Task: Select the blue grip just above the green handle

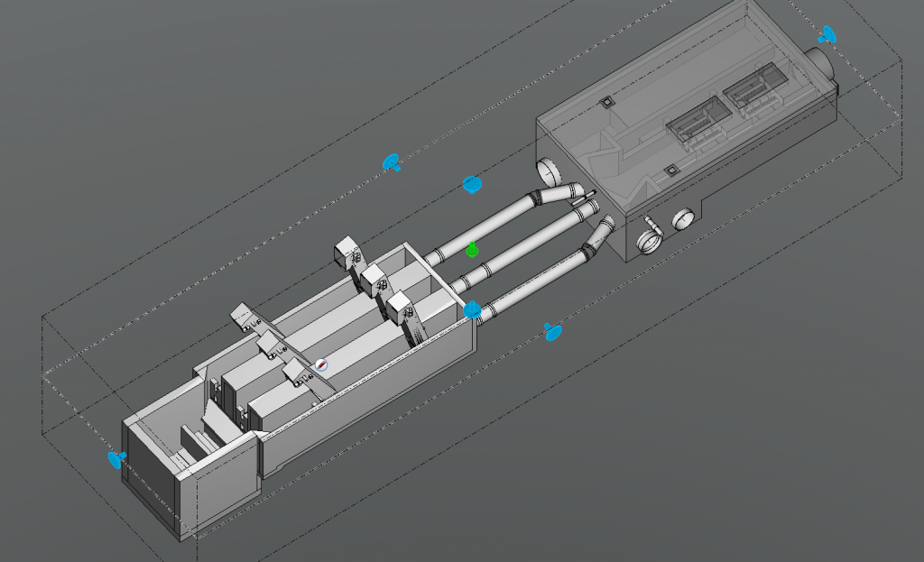Action: (x=472, y=185)
